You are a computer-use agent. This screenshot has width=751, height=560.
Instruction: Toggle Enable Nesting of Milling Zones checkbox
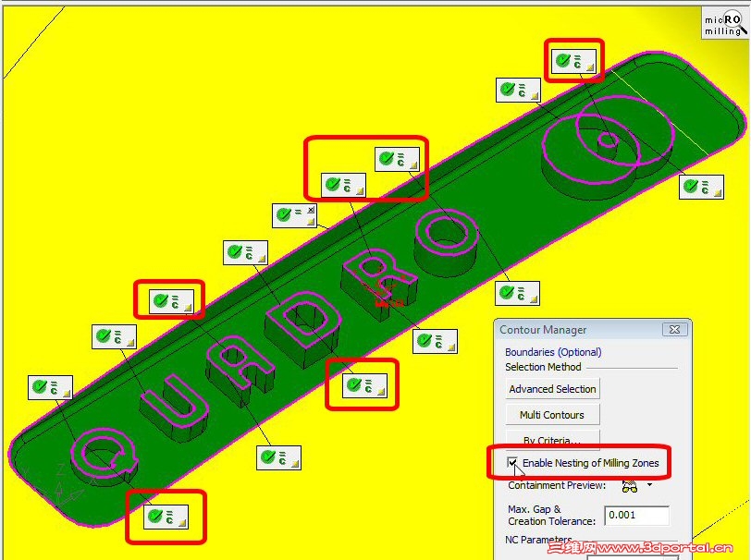click(512, 462)
